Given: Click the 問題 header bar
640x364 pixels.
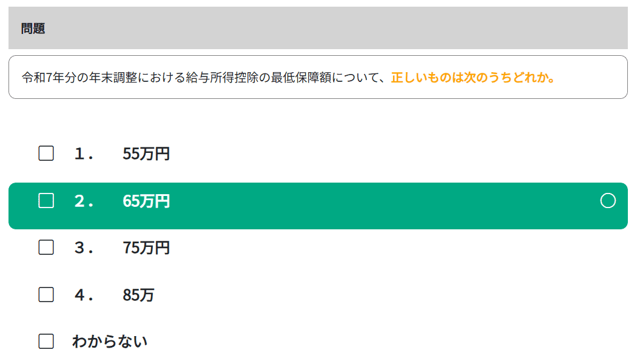Looking at the screenshot, I should coord(320,27).
